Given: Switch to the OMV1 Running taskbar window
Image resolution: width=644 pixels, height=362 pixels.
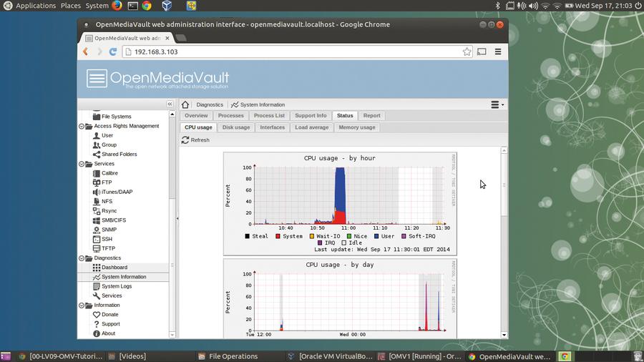Looking at the screenshot, I should [420, 356].
